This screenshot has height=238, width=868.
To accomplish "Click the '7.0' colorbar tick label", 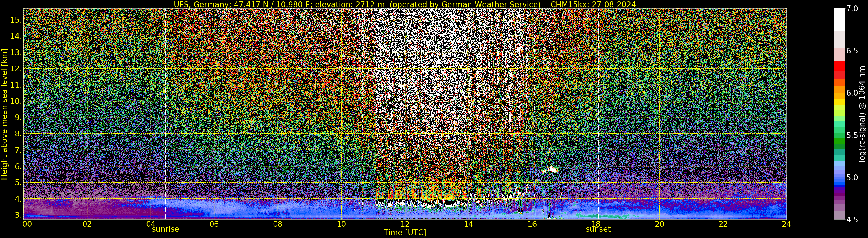I will (x=852, y=9).
